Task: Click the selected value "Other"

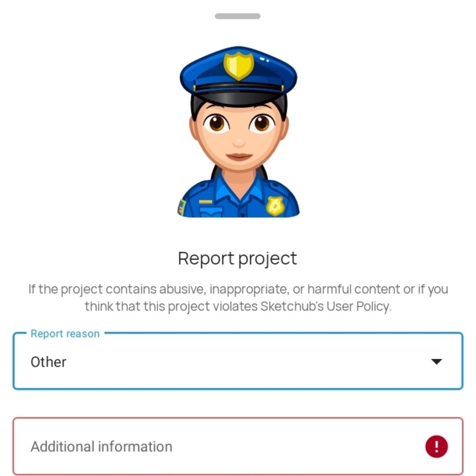Action: (x=48, y=362)
